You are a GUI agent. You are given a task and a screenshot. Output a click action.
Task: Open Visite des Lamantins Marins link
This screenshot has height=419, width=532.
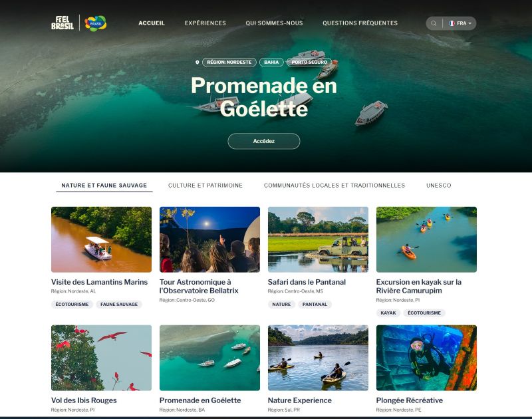pyautogui.click(x=99, y=282)
